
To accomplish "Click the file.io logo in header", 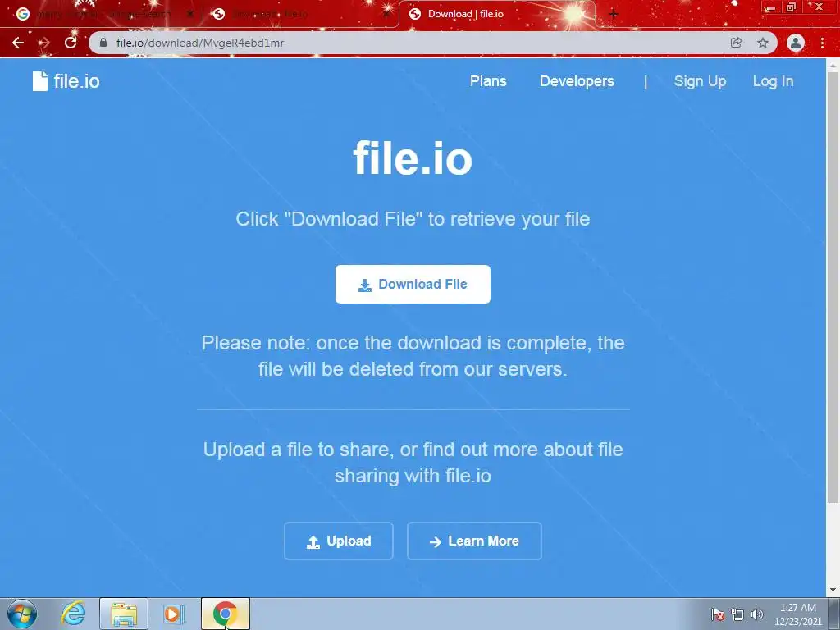I will [66, 81].
